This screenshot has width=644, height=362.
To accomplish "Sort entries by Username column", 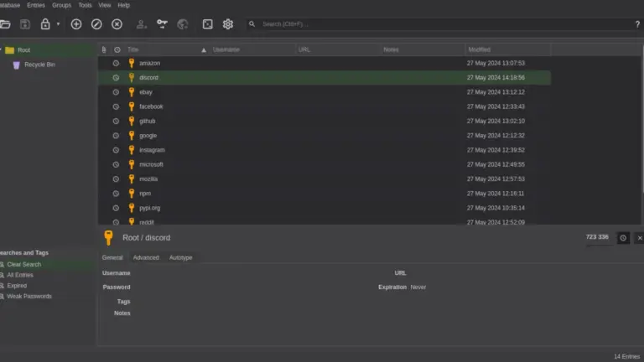I will pos(252,49).
